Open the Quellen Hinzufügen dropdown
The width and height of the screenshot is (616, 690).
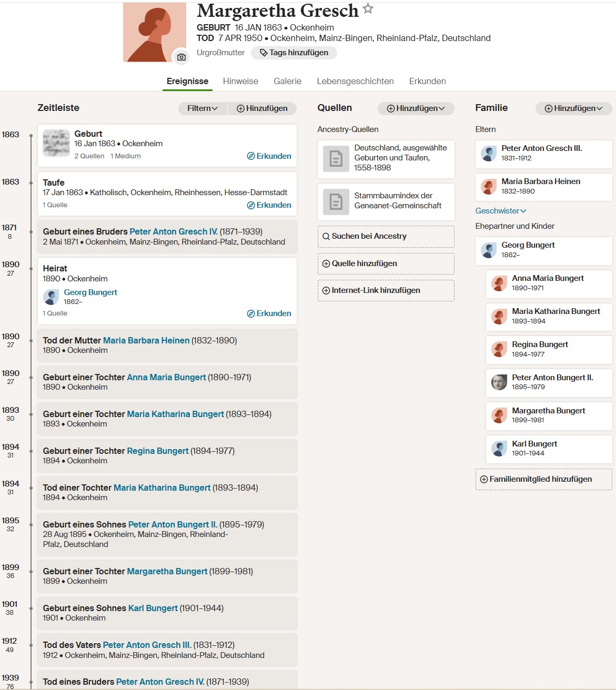point(416,108)
